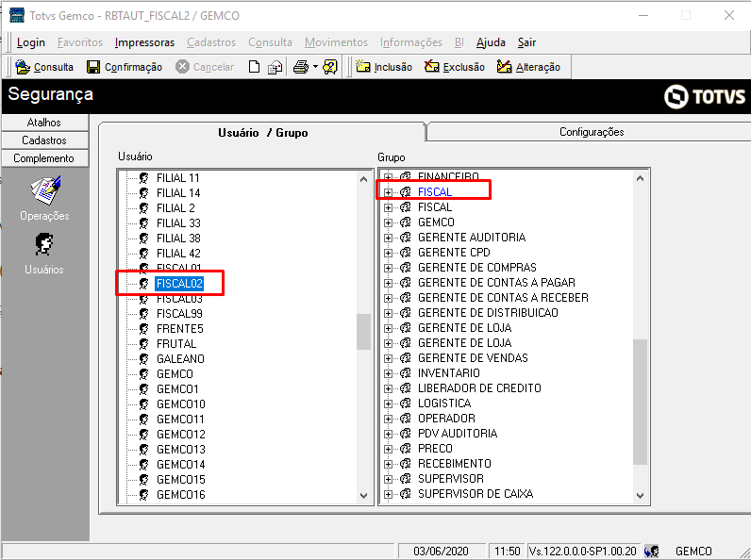Select user FISCAL99
Screen dimensions: 751x560
[x=179, y=314]
